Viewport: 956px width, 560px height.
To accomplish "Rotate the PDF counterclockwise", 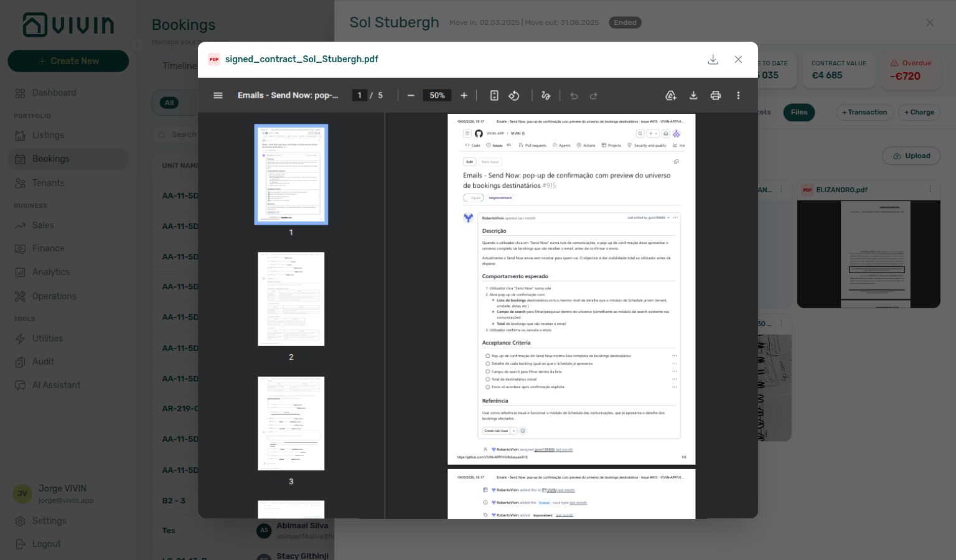I will (514, 95).
